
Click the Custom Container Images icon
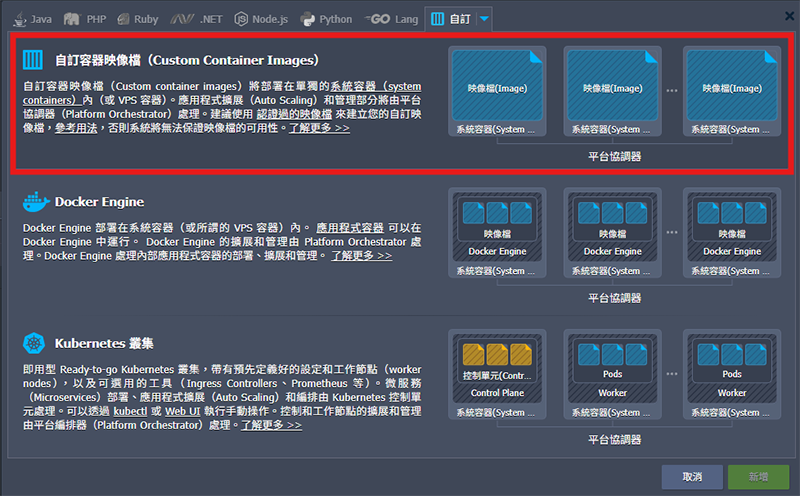(33, 60)
